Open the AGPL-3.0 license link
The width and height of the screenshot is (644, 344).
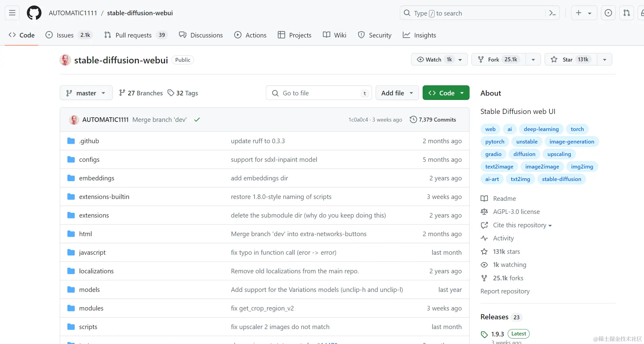pyautogui.click(x=510, y=212)
